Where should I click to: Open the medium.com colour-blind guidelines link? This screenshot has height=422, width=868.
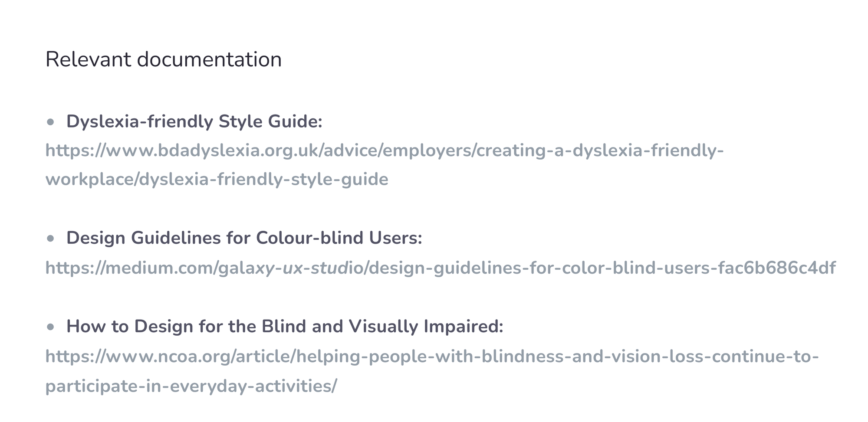(x=441, y=268)
